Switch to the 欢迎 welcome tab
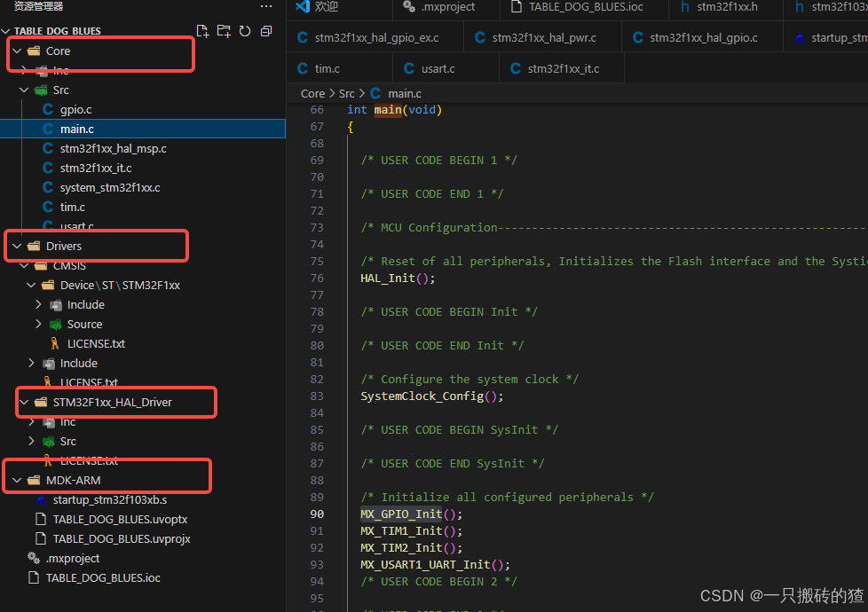 click(326, 6)
